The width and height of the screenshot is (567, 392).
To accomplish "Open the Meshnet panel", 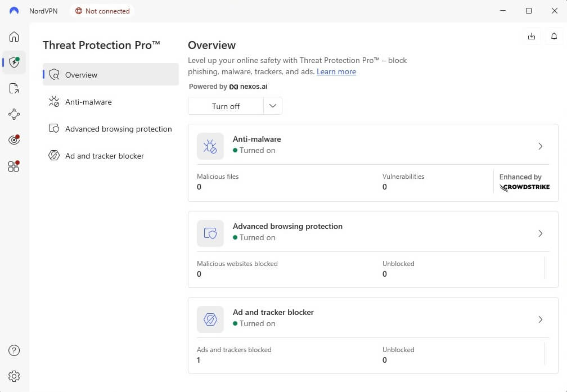I will (x=14, y=114).
